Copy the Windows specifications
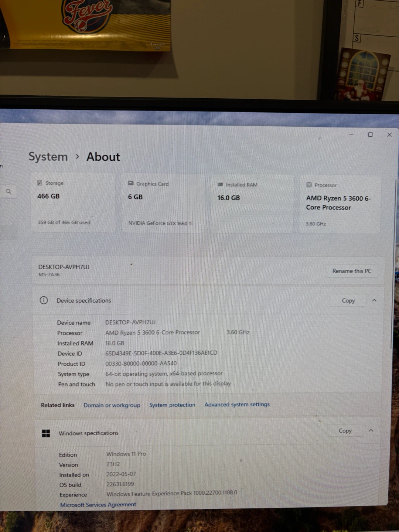 pos(345,430)
